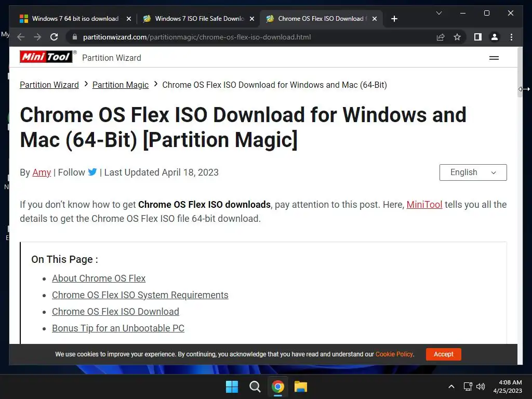Close the Windows 7 ISO File Safe Download tab
Image resolution: width=532 pixels, height=399 pixels.
[x=252, y=19]
